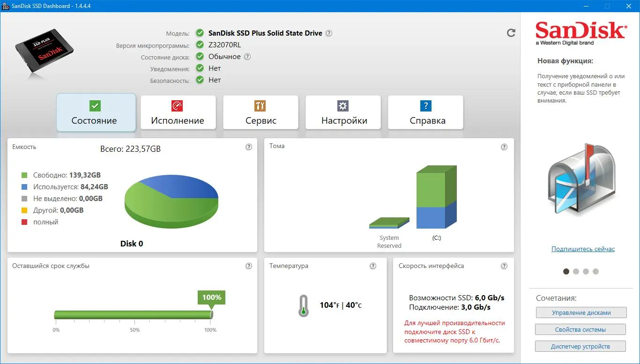Click the System Reserved volume bar

tap(389, 223)
